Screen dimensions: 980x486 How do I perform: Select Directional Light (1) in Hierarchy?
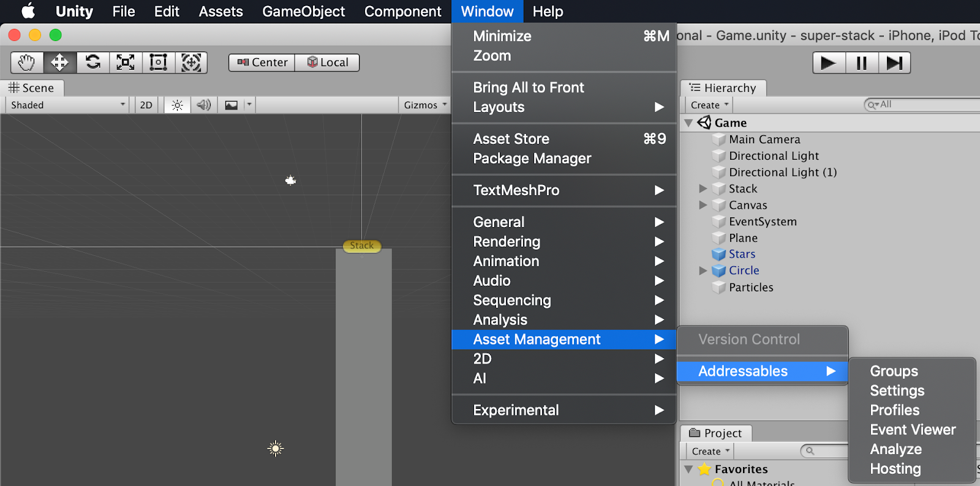pos(783,173)
